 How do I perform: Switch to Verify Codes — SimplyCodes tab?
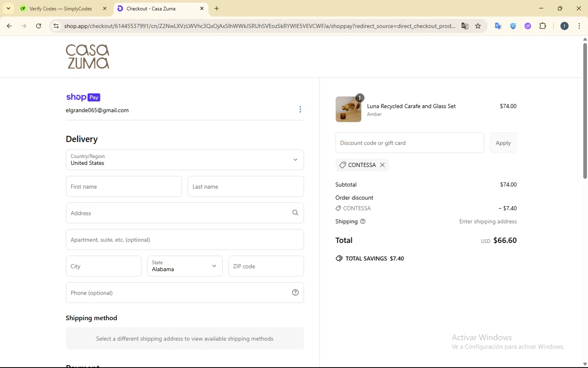(61, 9)
